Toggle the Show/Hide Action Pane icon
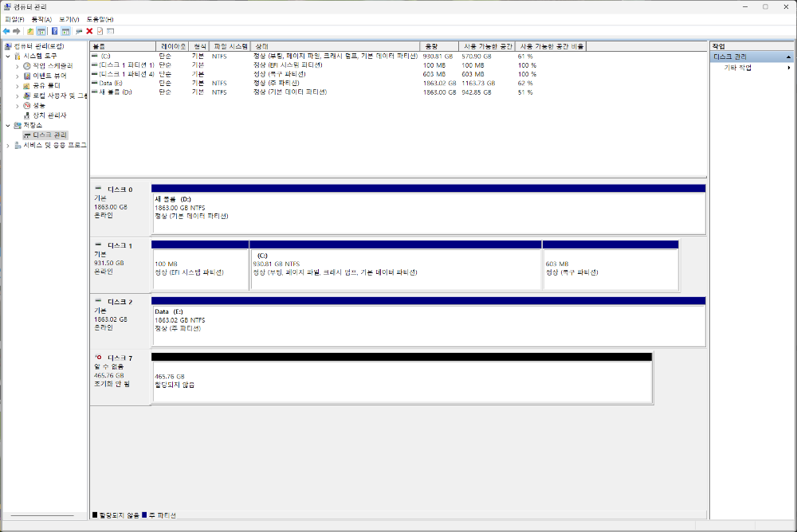 (x=65, y=32)
